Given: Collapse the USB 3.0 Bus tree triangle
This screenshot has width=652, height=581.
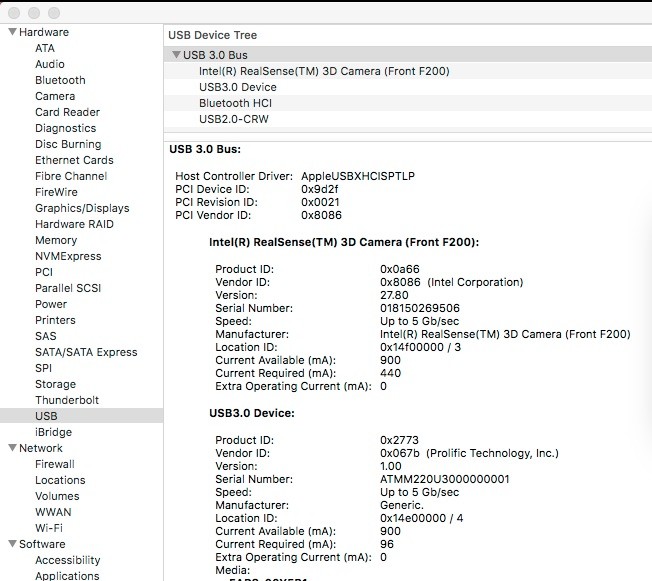Looking at the screenshot, I should click(176, 54).
